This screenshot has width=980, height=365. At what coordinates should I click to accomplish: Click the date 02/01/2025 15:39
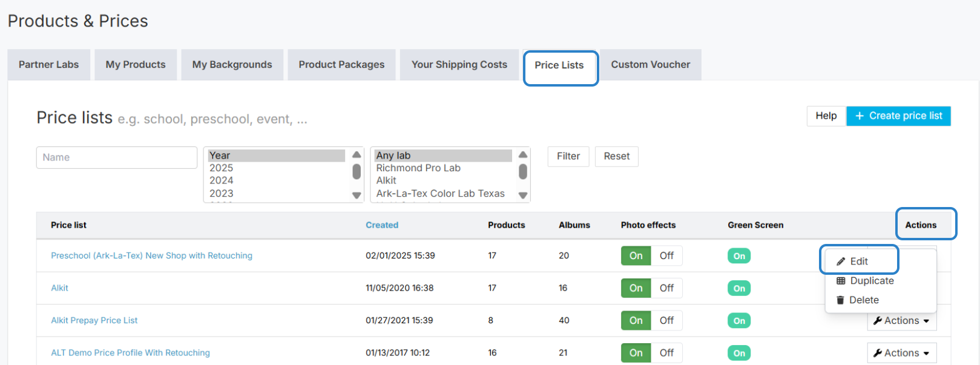coord(400,256)
